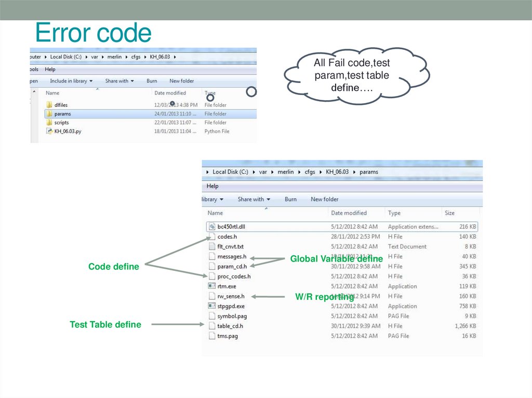The width and height of the screenshot is (532, 398).
Task: Sort by Name column in params window
Action: tap(215, 213)
